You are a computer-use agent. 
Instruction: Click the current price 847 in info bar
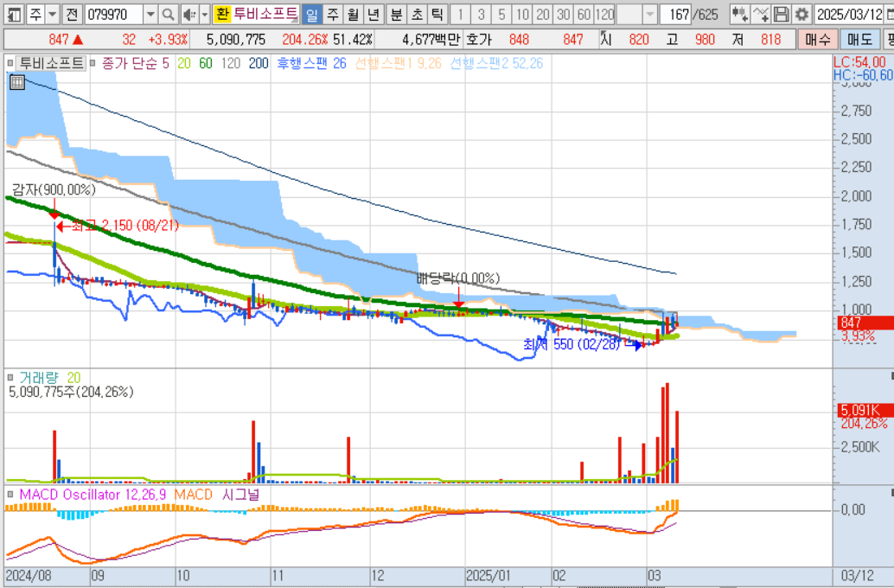click(x=59, y=40)
